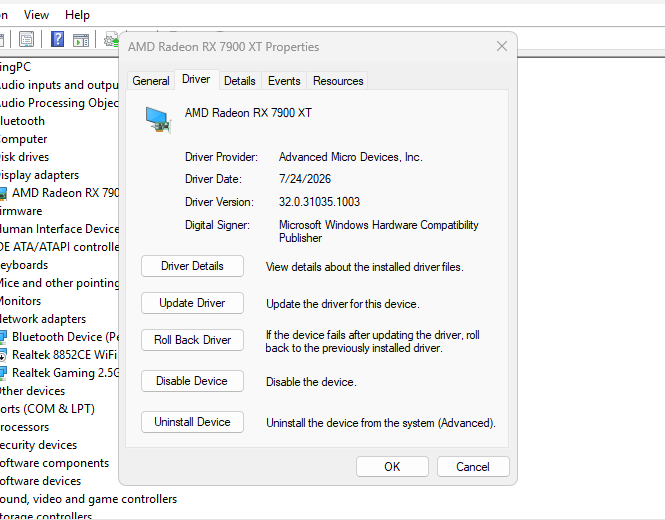665x520 pixels.
Task: Click the Realtek Gaming 2.5G adapter icon
Action: 3,373
